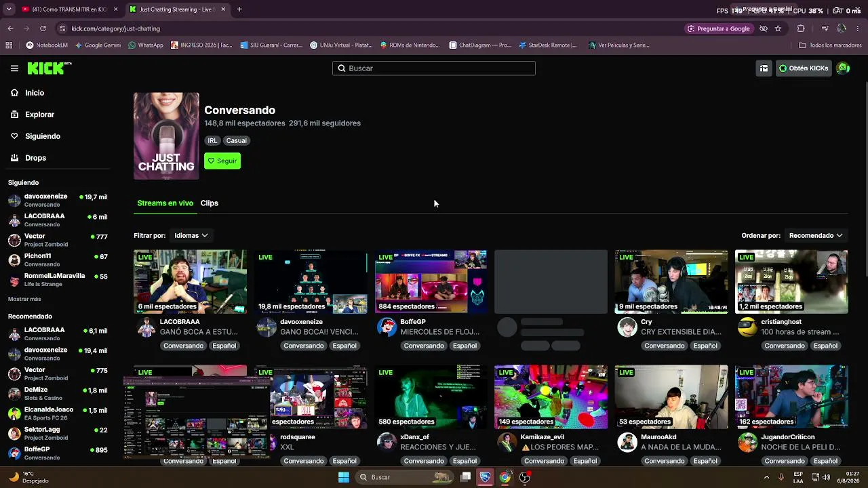Image resolution: width=868 pixels, height=488 pixels.
Task: Click Kamikaze_evil's channel avatar
Action: point(507,443)
